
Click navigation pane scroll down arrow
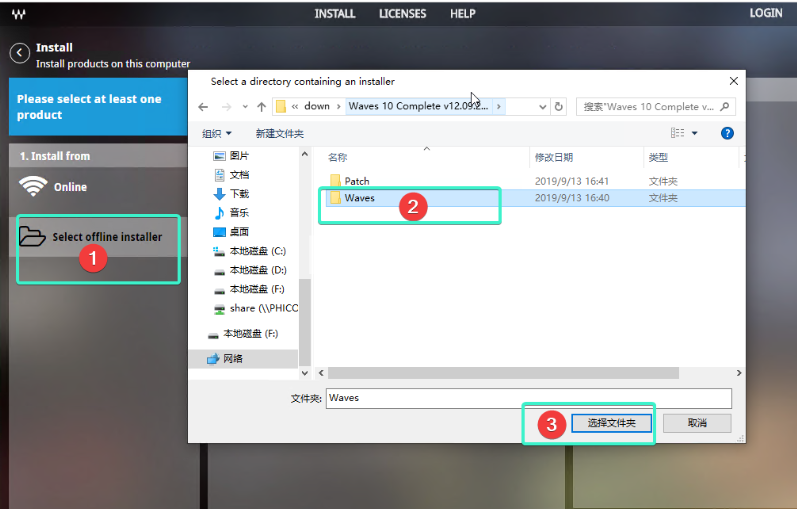coord(304,373)
